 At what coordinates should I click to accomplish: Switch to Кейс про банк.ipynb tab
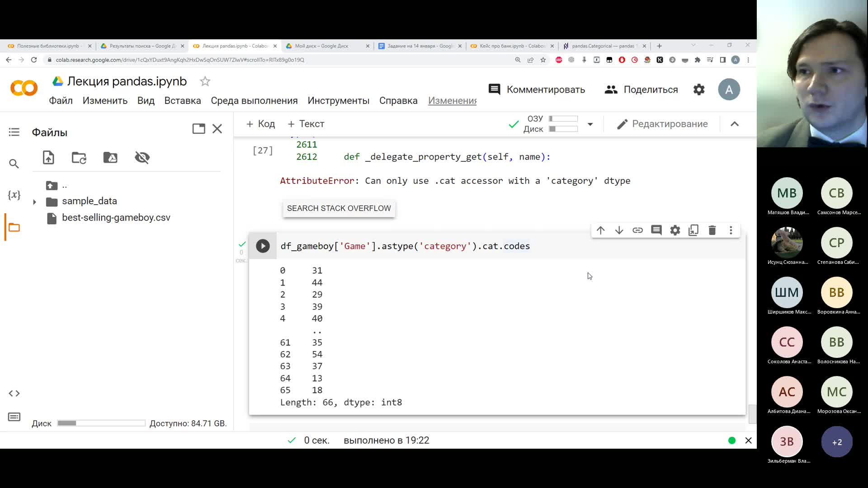pos(512,46)
